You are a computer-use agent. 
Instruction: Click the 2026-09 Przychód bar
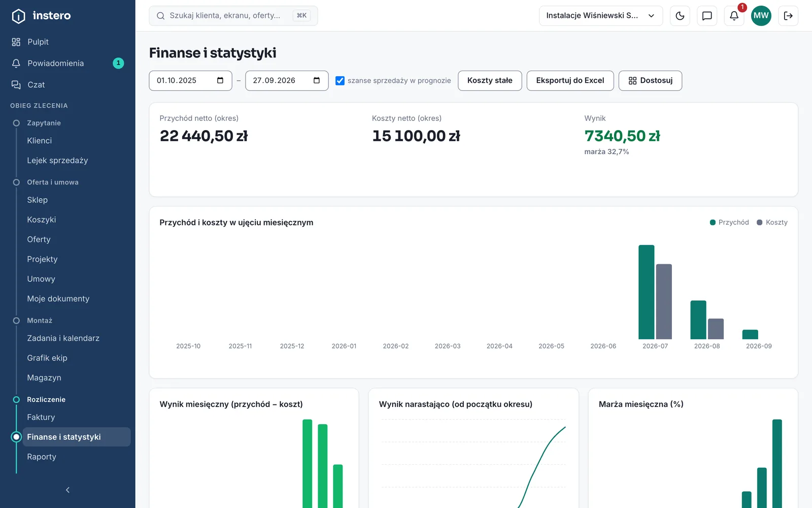(750, 334)
